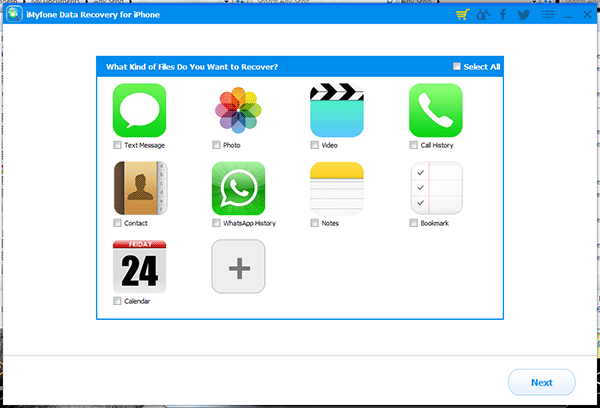Viewport: 600px width, 408px height.
Task: Select the Contact address book icon
Action: (140, 188)
